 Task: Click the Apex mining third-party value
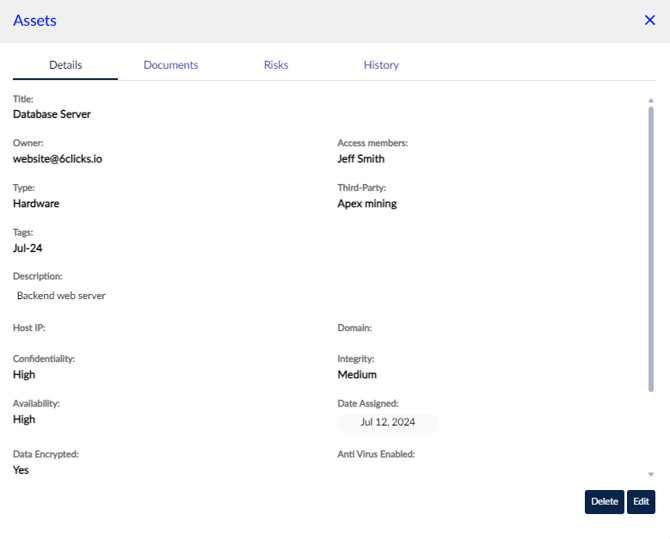coord(367,203)
